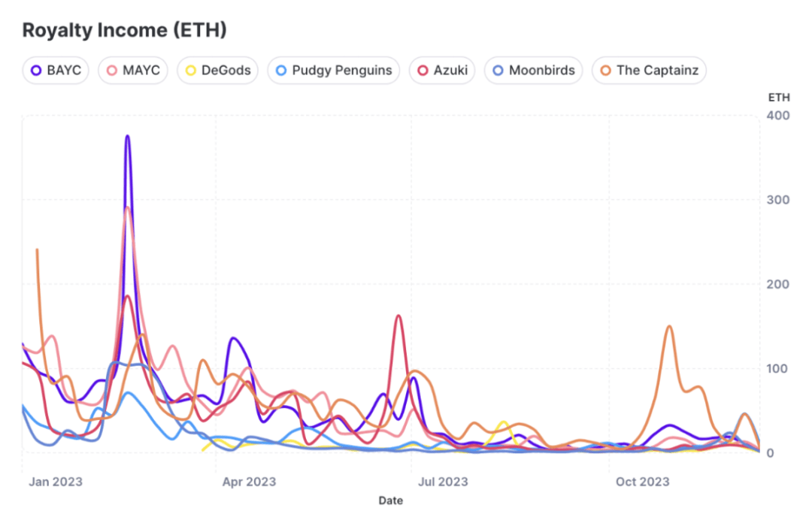Click the Date x-axis title
Image resolution: width=812 pixels, height=520 pixels.
390,500
